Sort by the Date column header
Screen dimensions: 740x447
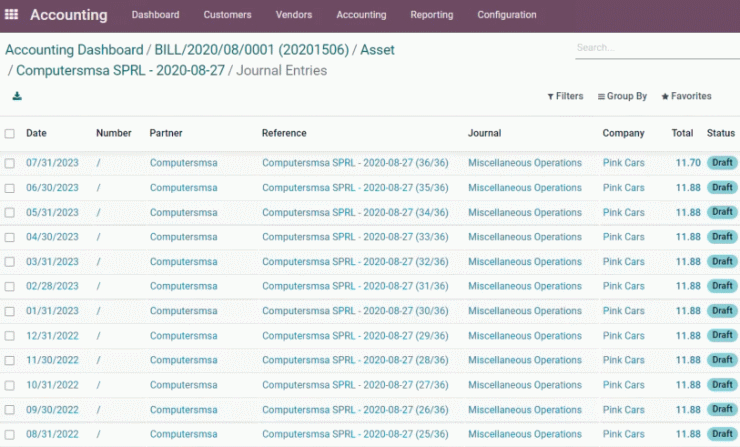click(36, 133)
